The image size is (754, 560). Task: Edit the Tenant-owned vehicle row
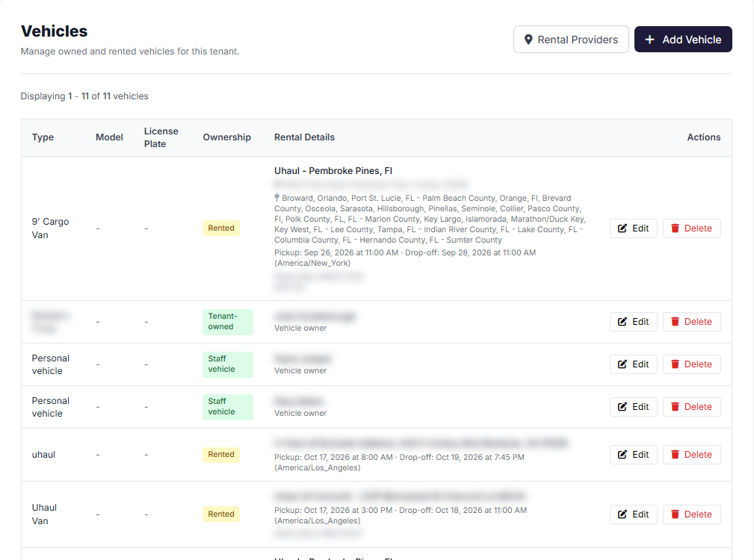coord(633,322)
